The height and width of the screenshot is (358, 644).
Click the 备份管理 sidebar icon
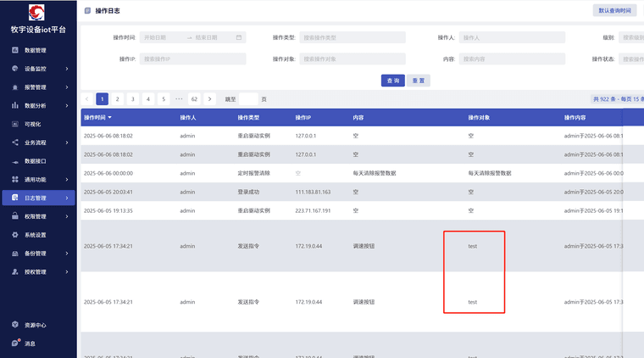pos(14,254)
